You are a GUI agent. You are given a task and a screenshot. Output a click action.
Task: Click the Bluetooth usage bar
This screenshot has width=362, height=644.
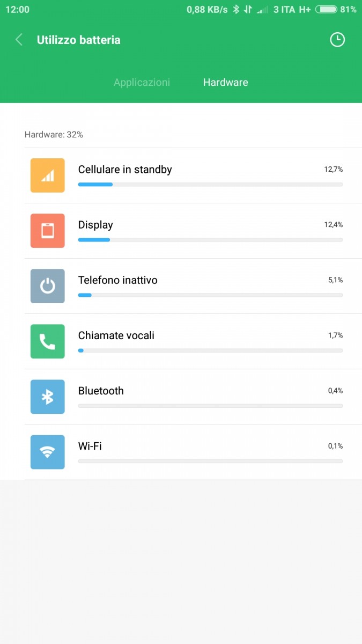pos(210,406)
